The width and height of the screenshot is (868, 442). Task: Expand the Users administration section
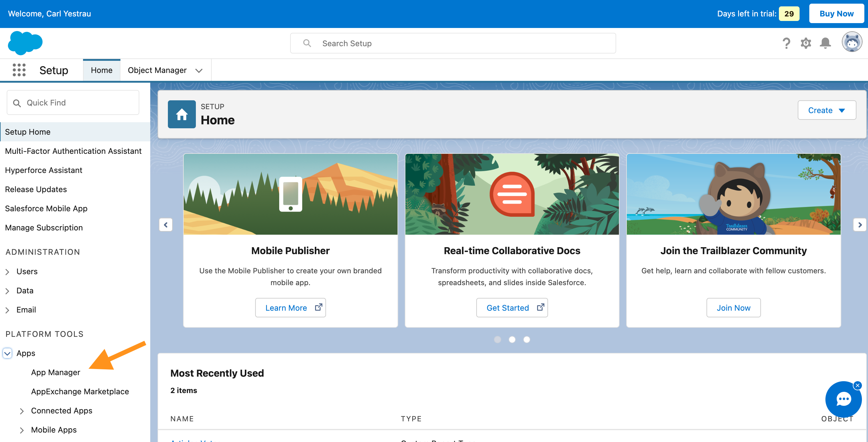[8, 271]
